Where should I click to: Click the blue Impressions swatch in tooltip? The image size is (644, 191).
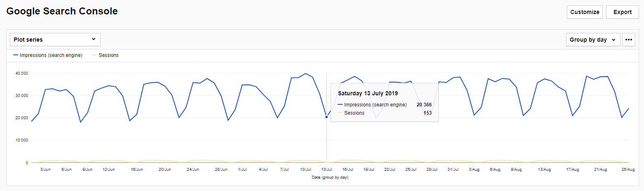pos(340,105)
